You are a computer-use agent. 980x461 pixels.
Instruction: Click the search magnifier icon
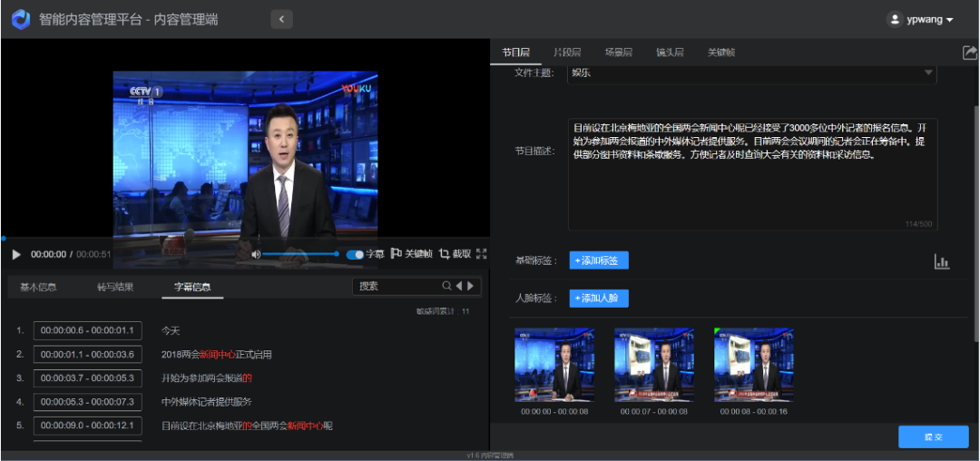point(446,286)
